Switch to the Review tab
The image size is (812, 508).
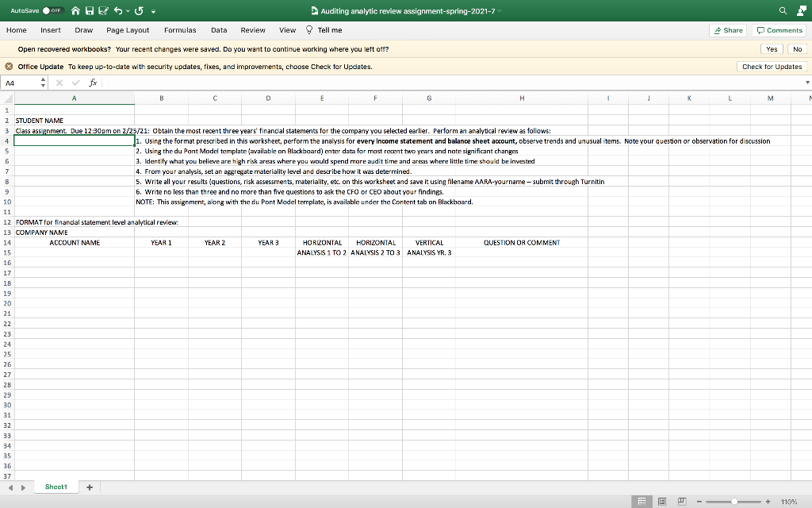click(x=253, y=30)
